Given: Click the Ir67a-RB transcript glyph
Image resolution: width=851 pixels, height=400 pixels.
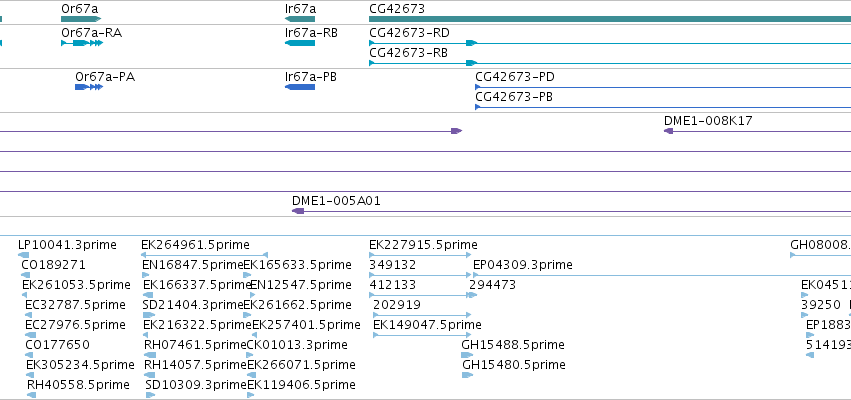Looking at the screenshot, I should 300,43.
